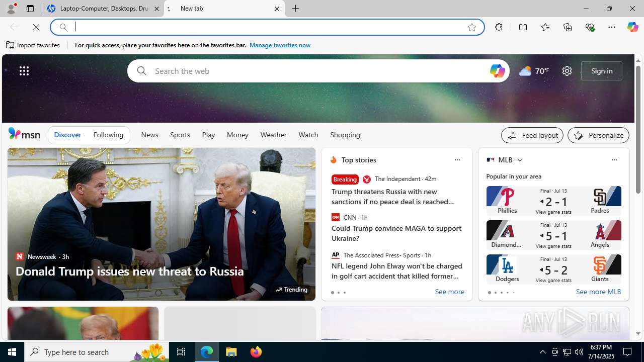The width and height of the screenshot is (644, 362).
Task: Open weather showing 70°F
Action: click(534, 71)
